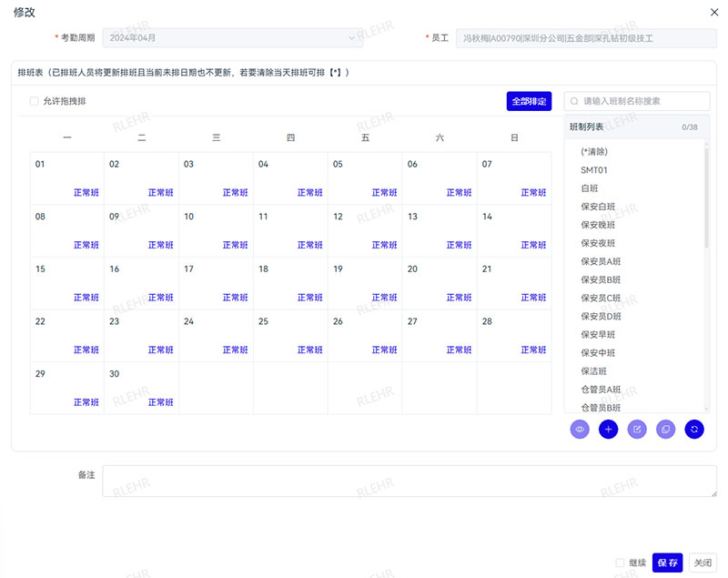
Task: Select 保安白班 in the shift list
Action: pos(598,207)
